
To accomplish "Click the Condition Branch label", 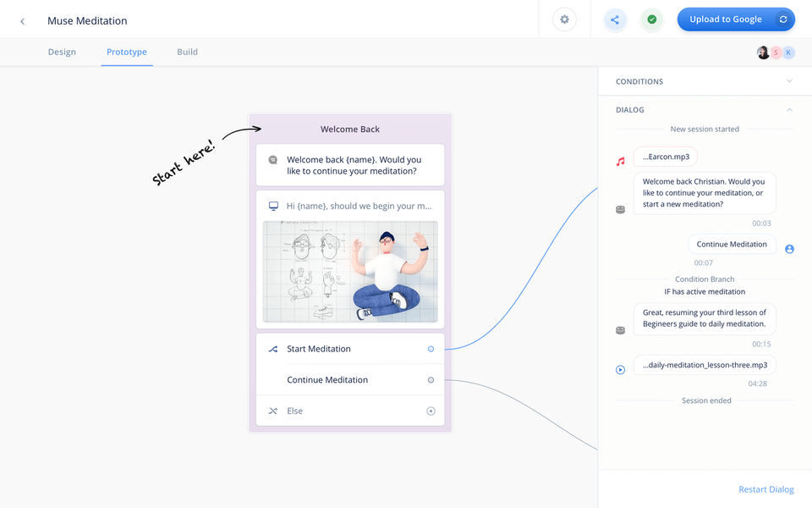I will (705, 279).
